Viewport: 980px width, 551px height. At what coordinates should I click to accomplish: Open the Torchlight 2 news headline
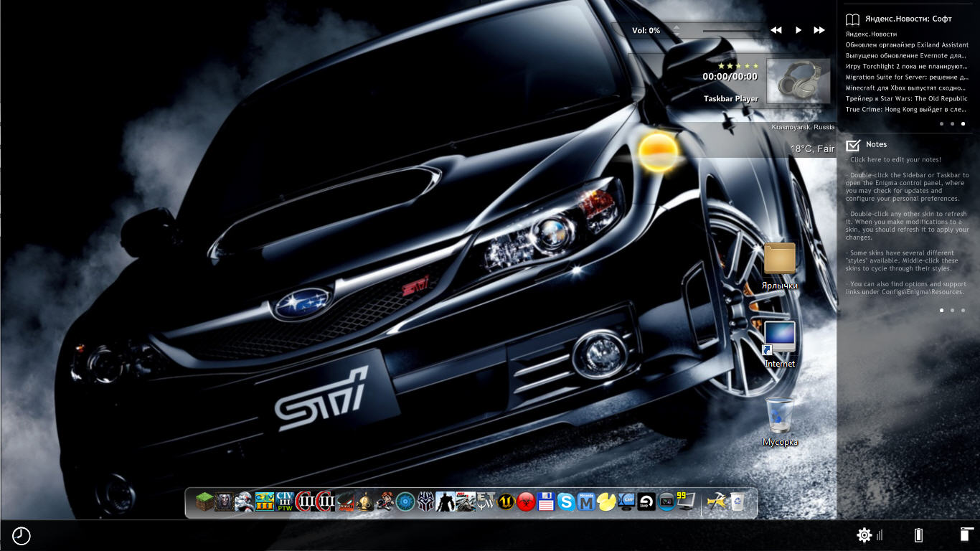[x=906, y=66]
